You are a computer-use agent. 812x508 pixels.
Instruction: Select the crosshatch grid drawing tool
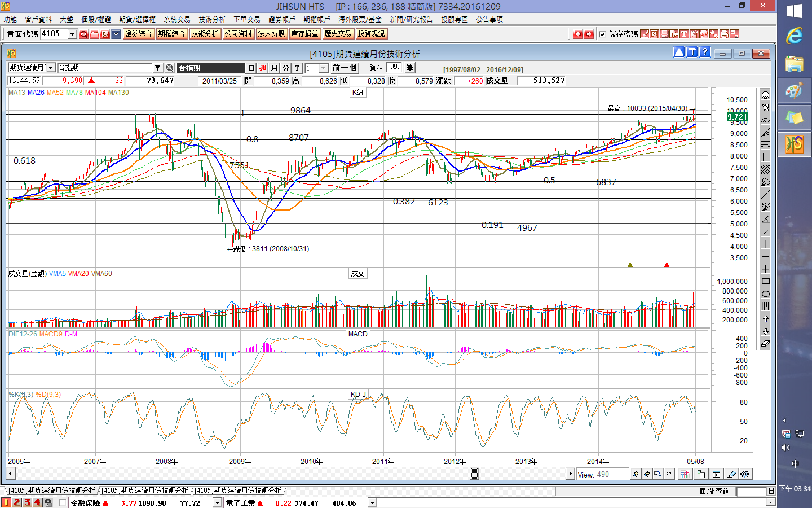(x=765, y=169)
